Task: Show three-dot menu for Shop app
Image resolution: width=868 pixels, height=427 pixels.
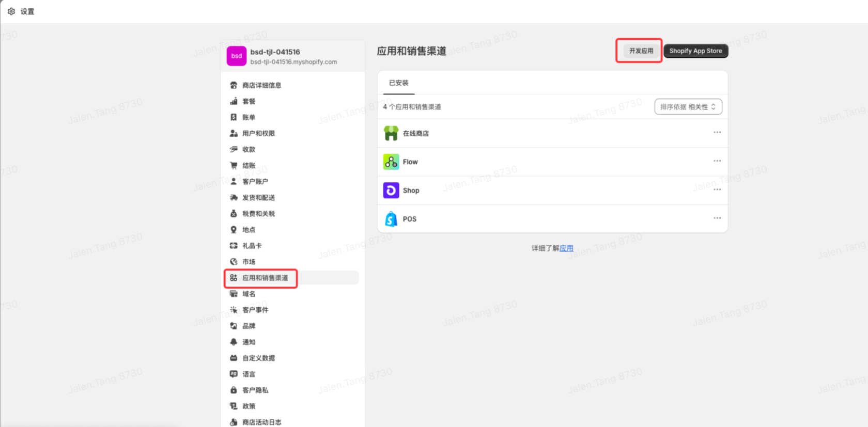Action: click(717, 190)
